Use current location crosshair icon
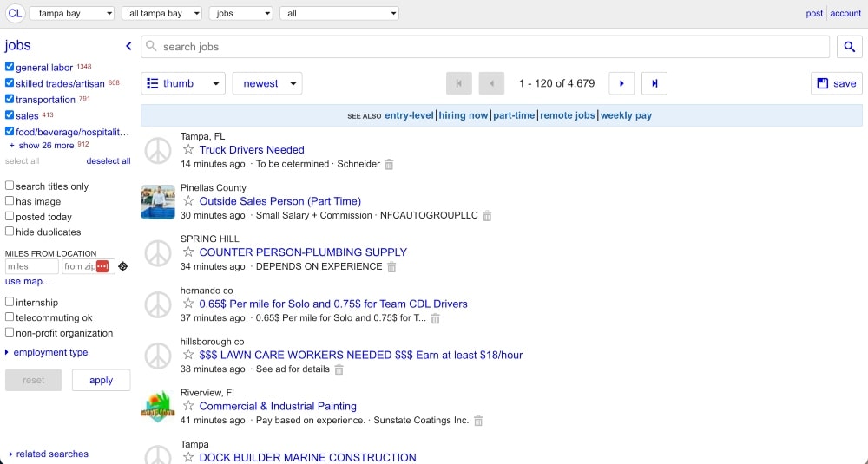This screenshot has height=464, width=868. (x=123, y=266)
